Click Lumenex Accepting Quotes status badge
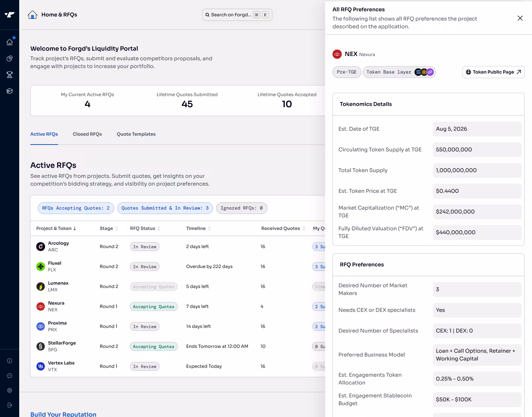532x417 pixels. [154, 287]
